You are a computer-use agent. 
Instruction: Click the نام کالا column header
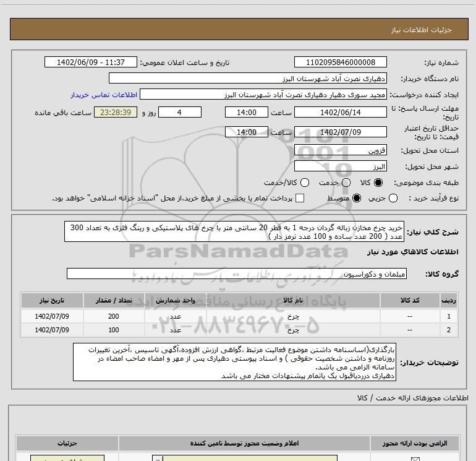(293, 300)
